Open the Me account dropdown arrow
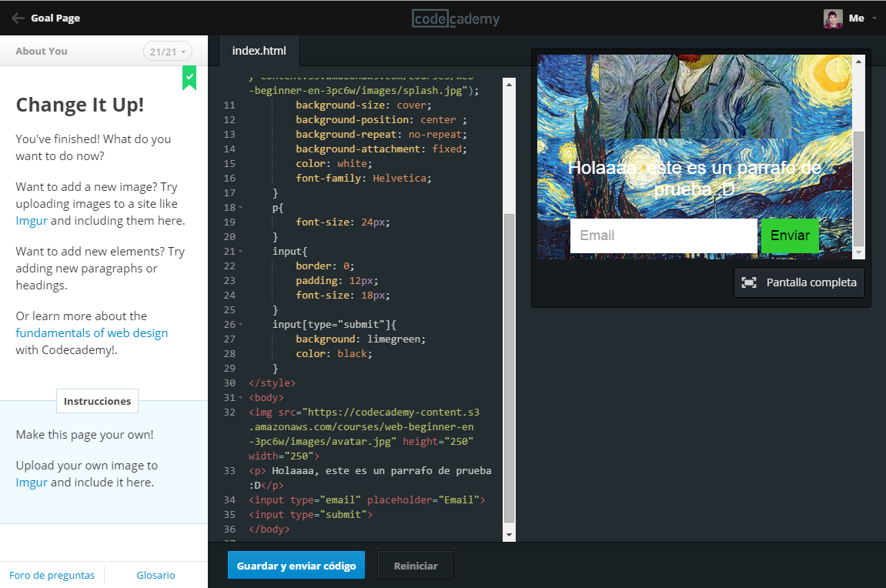Screen dimensions: 886x588 [874, 18]
